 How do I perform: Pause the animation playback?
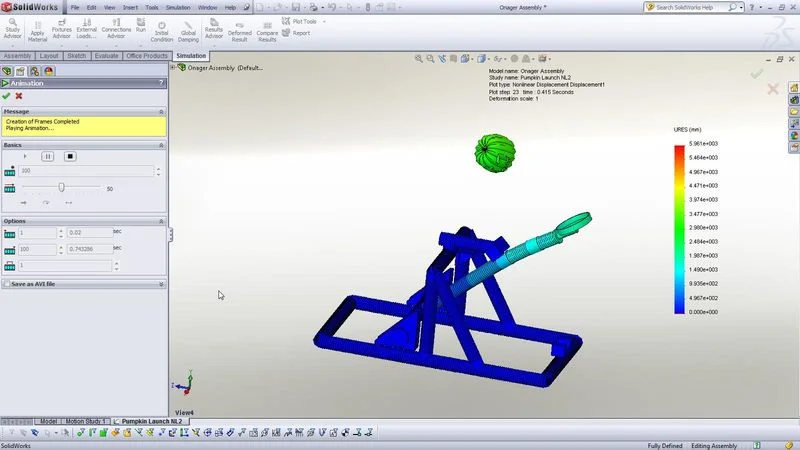click(47, 156)
